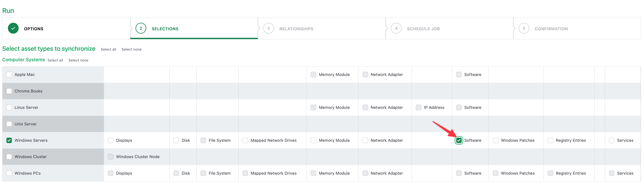
Task: Click the 'Select asset types to synchronize' heading
Action: [49, 49]
